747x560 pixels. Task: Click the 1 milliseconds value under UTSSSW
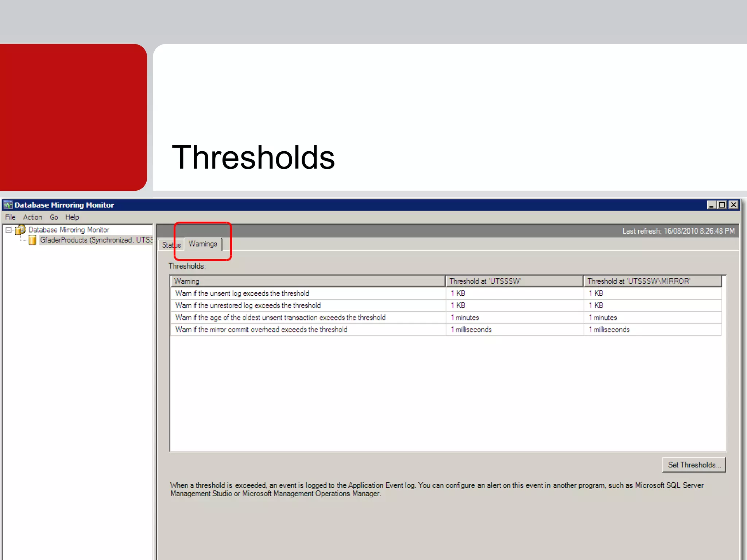pyautogui.click(x=471, y=330)
